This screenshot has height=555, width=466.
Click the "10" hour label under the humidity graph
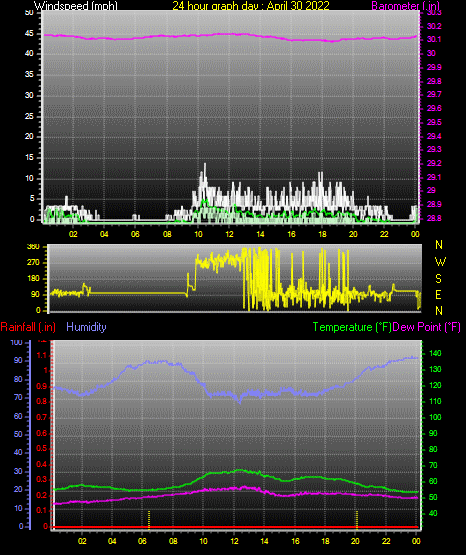pyautogui.click(x=203, y=541)
